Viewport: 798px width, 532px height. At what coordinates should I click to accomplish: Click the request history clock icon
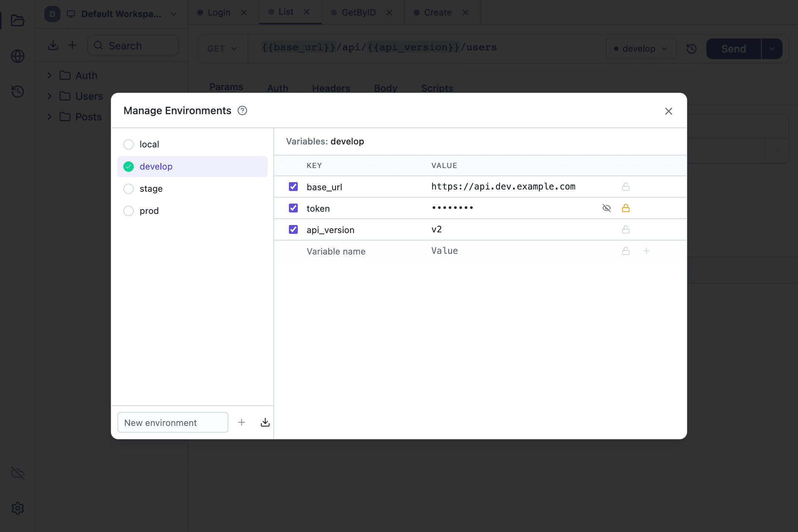[x=692, y=49]
